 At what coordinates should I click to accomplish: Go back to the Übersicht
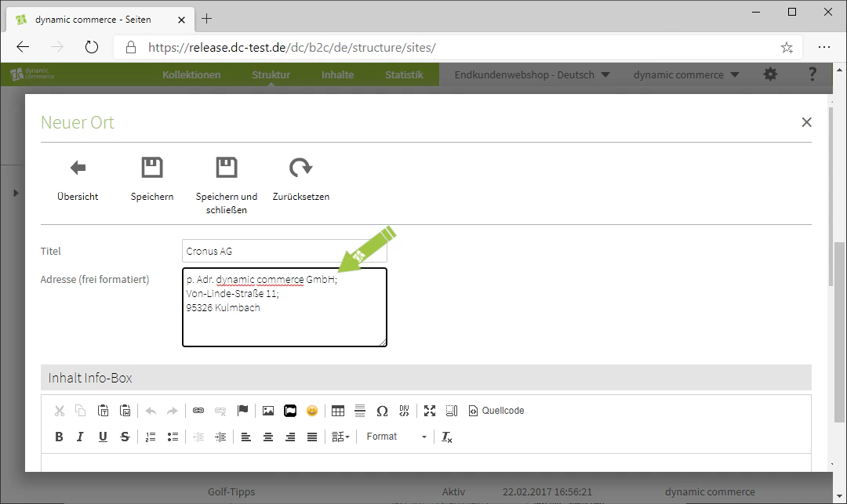pos(78,180)
